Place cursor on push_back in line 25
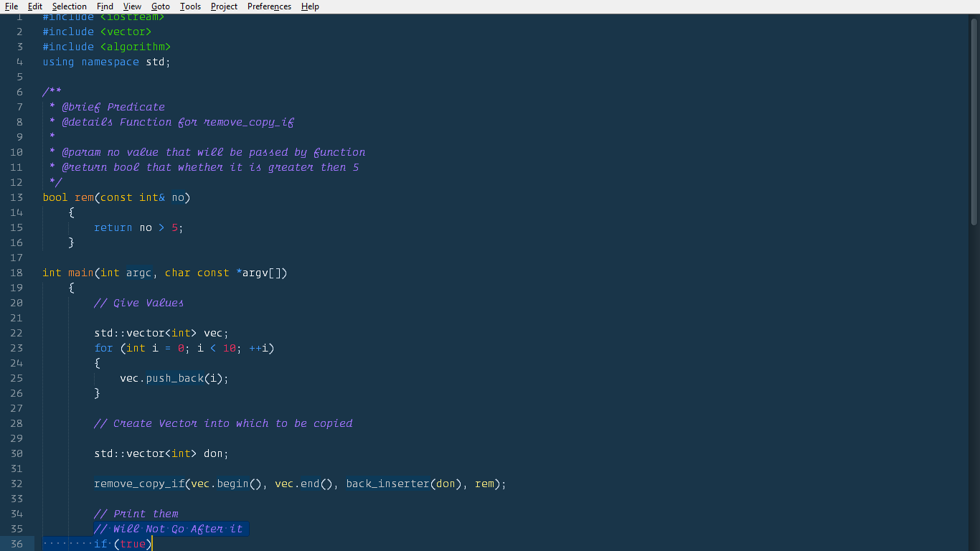The image size is (980, 551). tap(175, 378)
